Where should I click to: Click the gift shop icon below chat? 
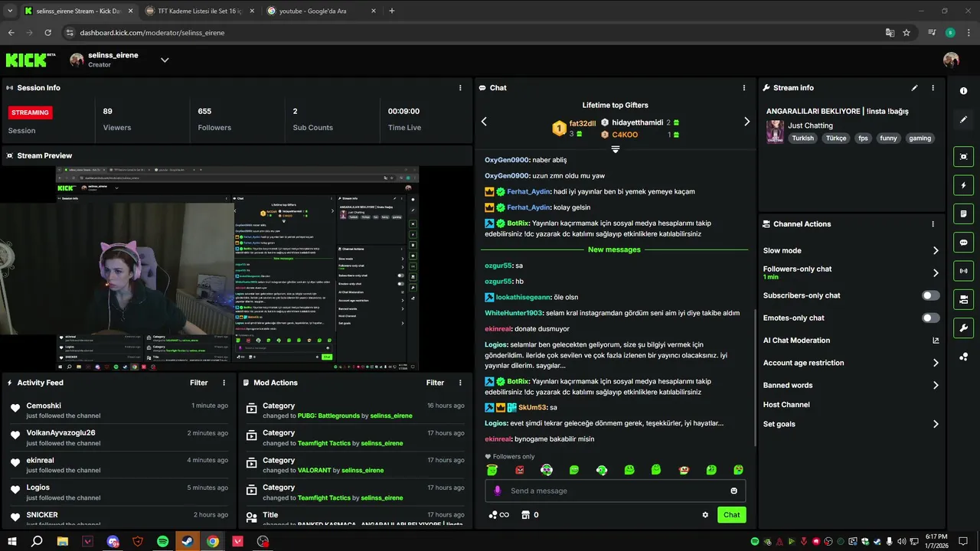tap(525, 515)
